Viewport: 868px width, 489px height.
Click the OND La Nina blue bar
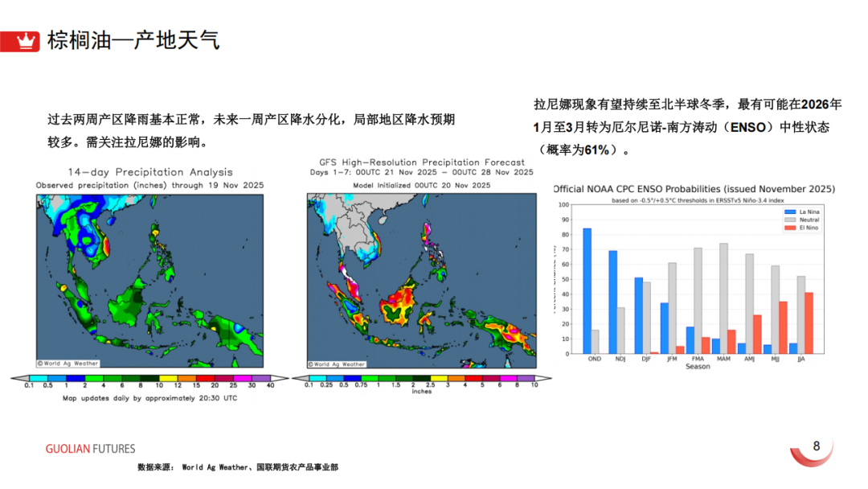pyautogui.click(x=588, y=291)
